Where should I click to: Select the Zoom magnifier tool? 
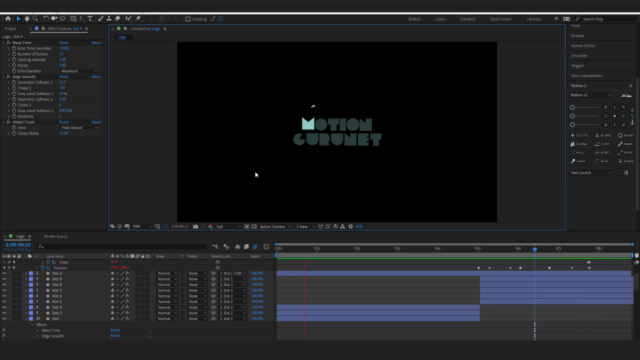[x=36, y=19]
